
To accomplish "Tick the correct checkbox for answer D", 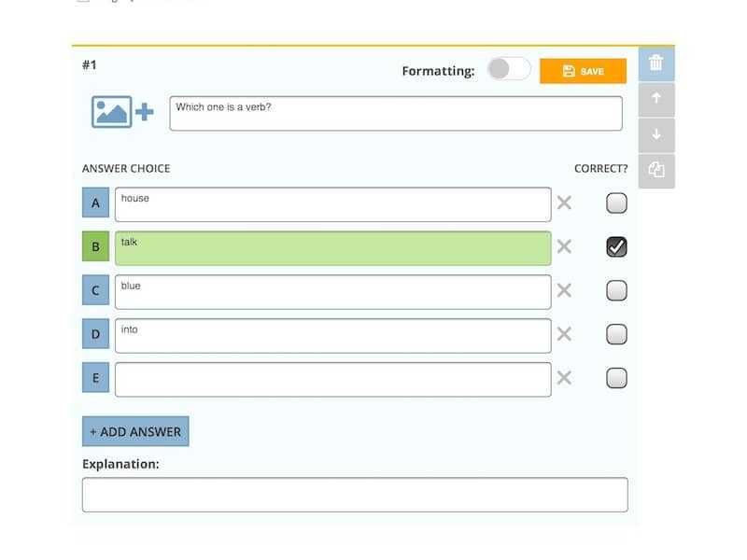I will point(616,334).
